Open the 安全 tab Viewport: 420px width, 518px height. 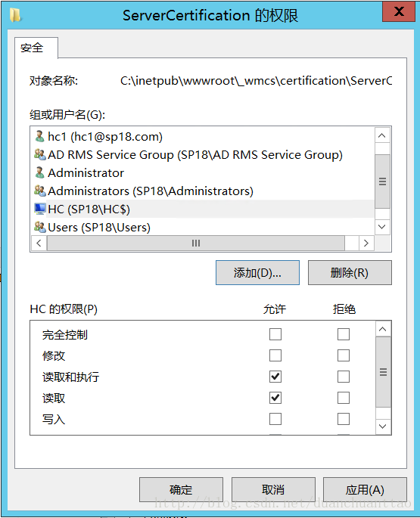(x=32, y=48)
